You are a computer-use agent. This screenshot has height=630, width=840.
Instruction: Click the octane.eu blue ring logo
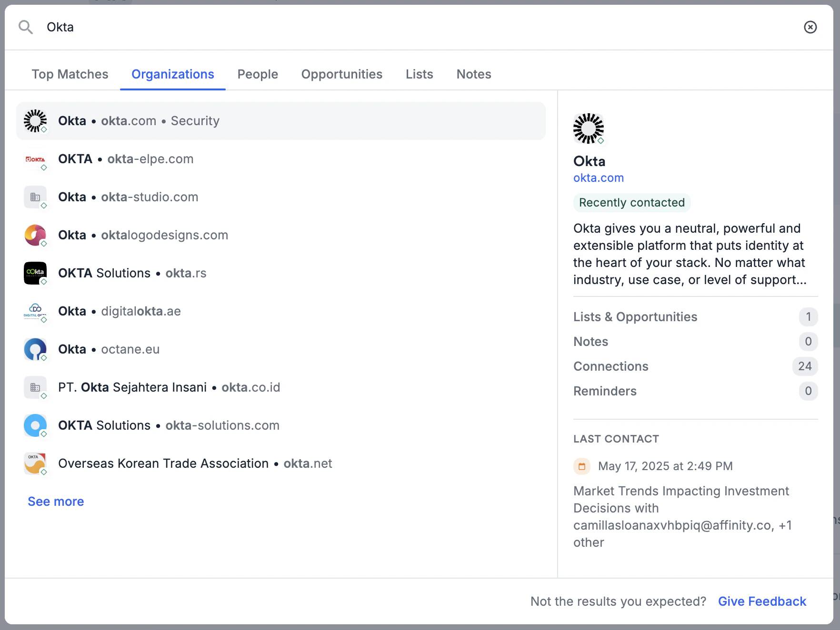tap(35, 349)
